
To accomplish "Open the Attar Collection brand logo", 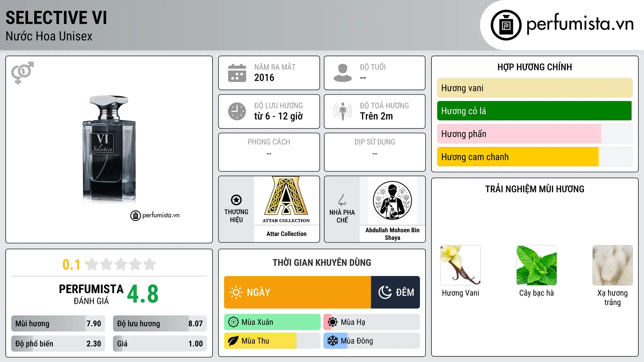I will [x=286, y=200].
